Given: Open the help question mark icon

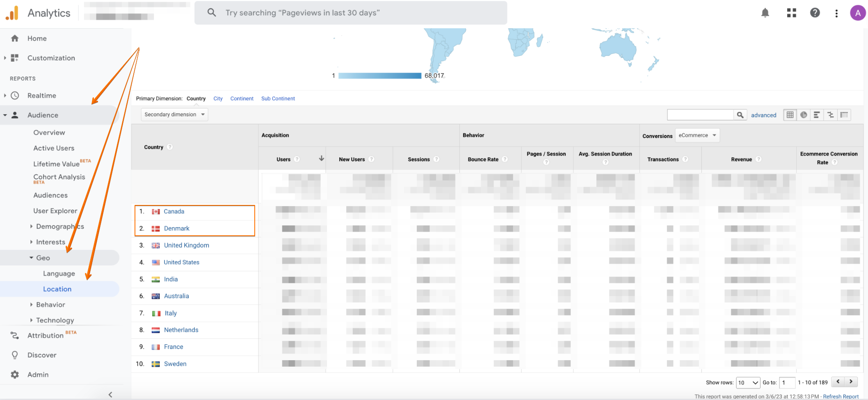Looking at the screenshot, I should (x=815, y=13).
